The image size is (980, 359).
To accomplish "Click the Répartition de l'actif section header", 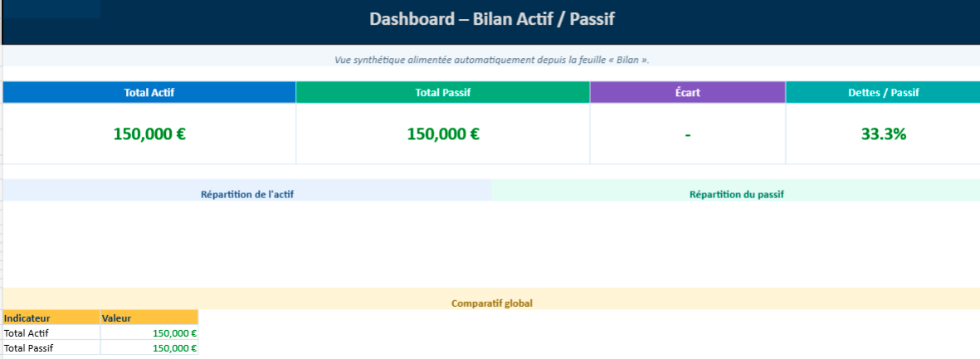I will pos(247,195).
